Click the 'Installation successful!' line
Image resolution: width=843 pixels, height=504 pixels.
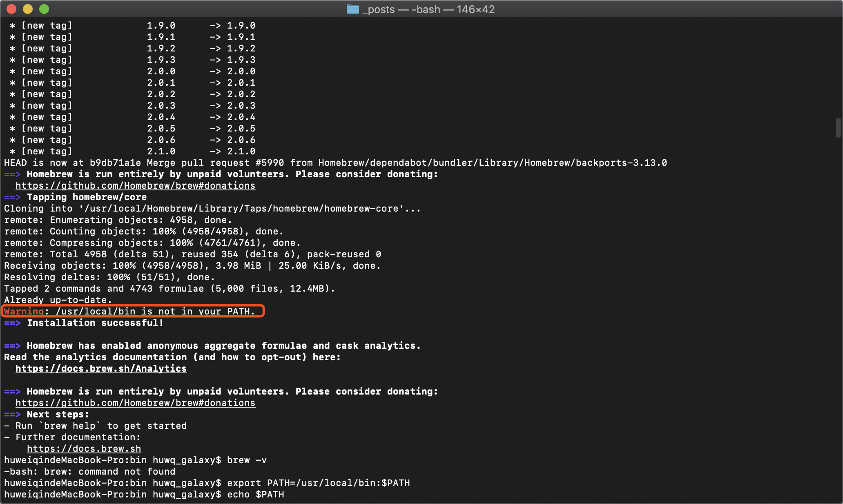point(95,323)
